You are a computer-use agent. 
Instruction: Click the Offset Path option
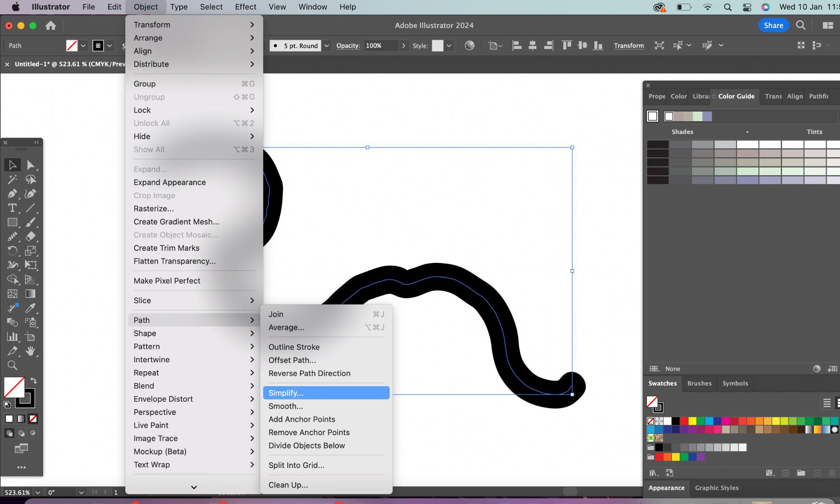291,360
